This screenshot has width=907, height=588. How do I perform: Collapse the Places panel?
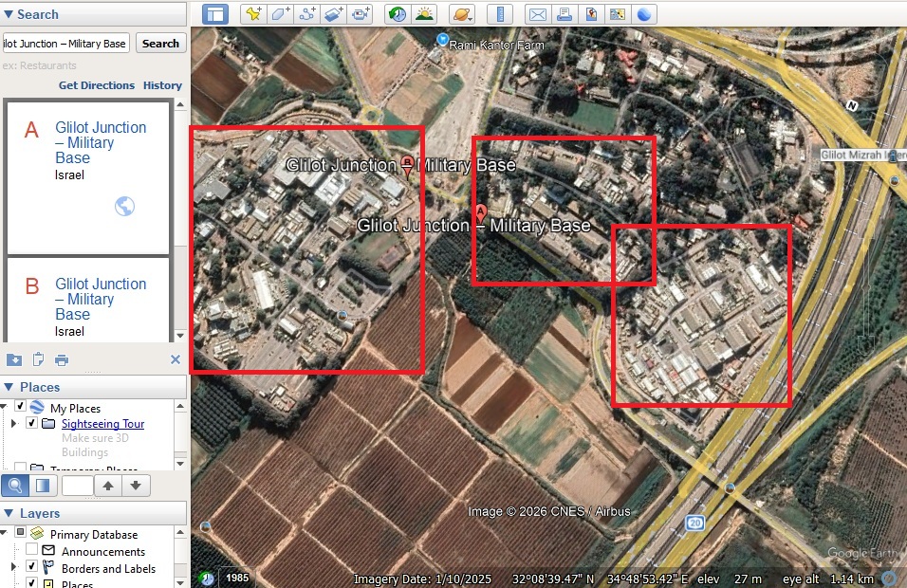(x=9, y=387)
